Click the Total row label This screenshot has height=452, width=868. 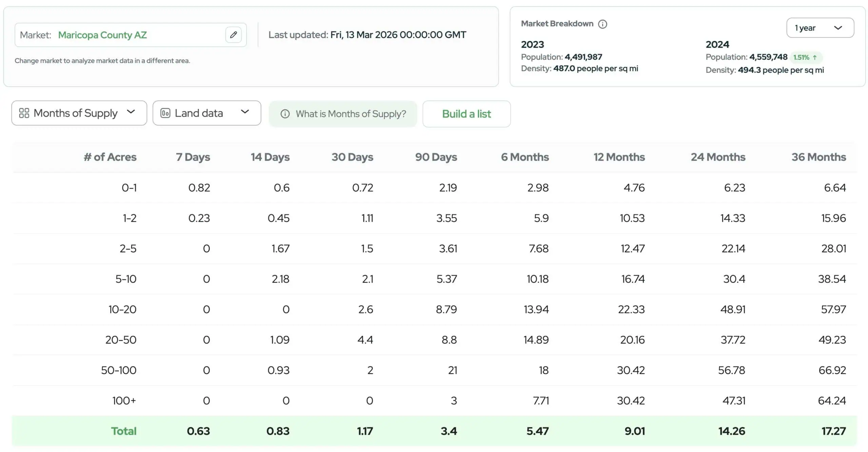(123, 431)
